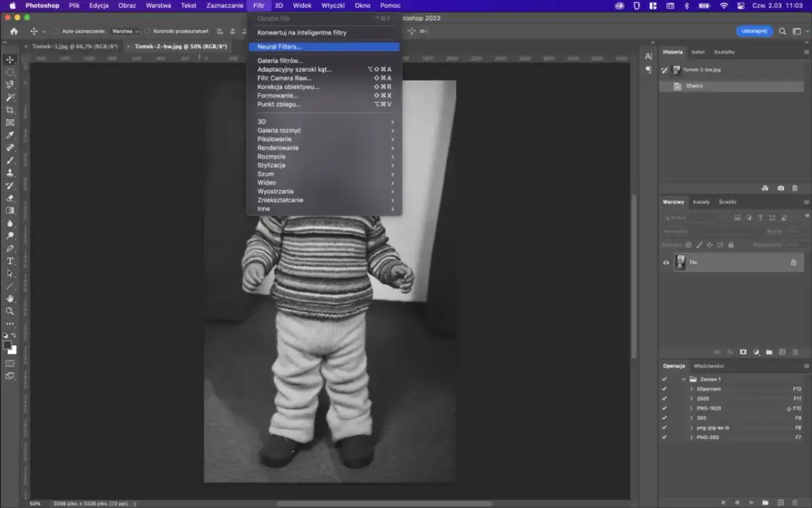812x508 pixels.
Task: Select the Type tool
Action: (x=10, y=261)
